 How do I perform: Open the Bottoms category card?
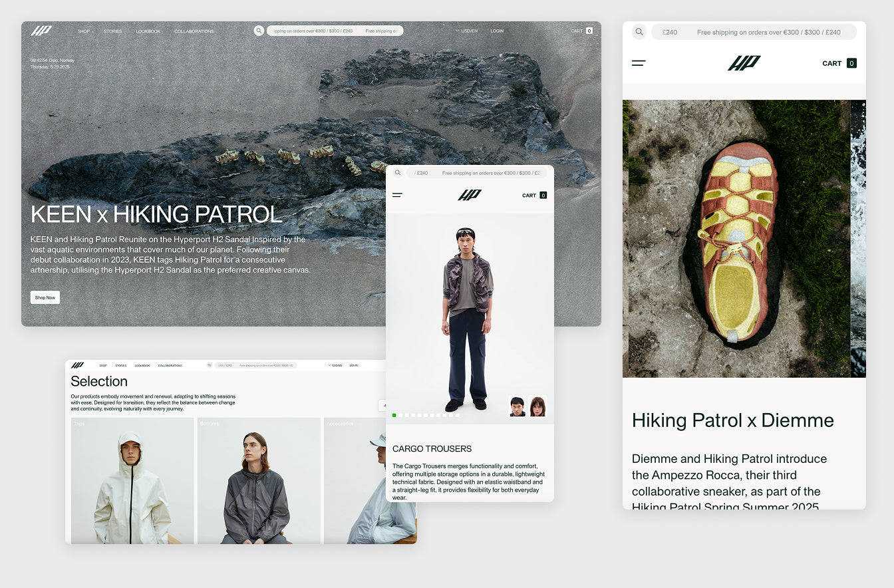pos(259,481)
